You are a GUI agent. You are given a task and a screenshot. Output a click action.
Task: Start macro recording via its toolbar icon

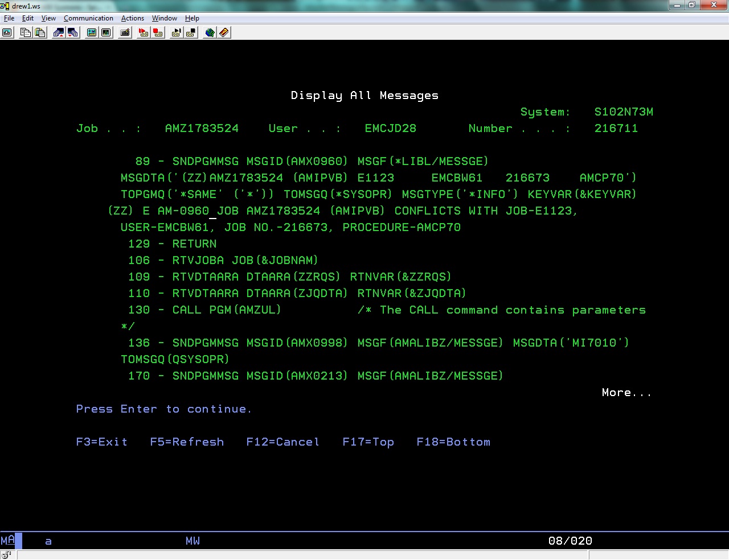(143, 32)
